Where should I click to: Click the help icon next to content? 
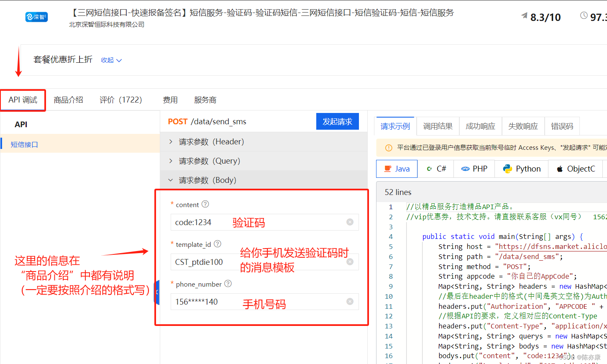pos(205,204)
